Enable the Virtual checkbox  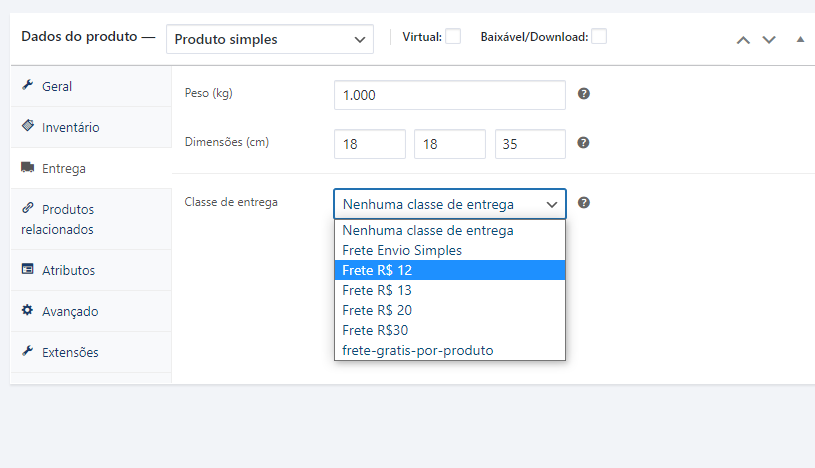coord(453,36)
